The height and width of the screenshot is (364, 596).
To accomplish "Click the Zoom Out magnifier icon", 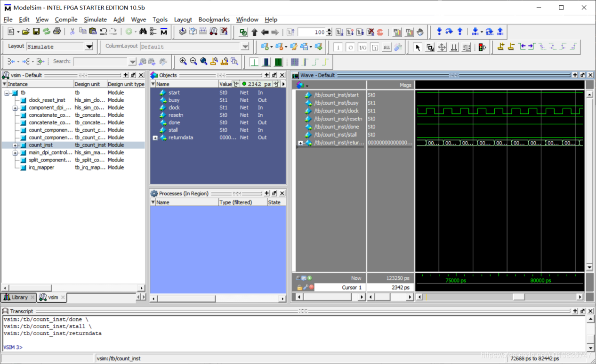I will click(x=193, y=61).
